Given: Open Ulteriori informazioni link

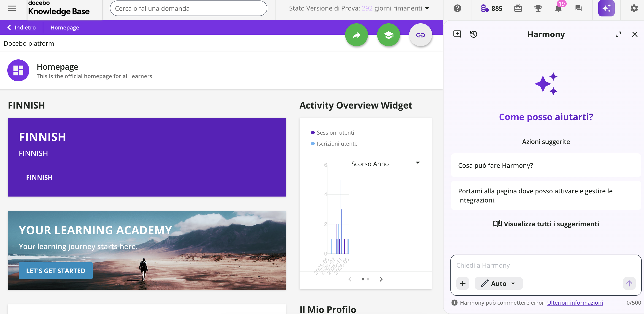Looking at the screenshot, I should coord(575,303).
